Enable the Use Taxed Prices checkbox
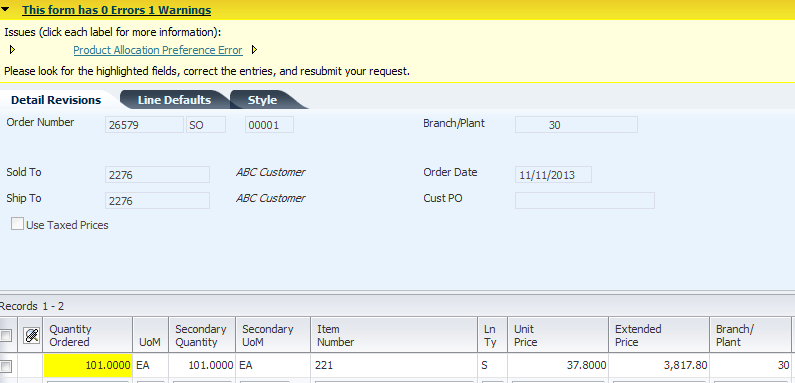Screen dimensions: 795x383 coord(17,224)
